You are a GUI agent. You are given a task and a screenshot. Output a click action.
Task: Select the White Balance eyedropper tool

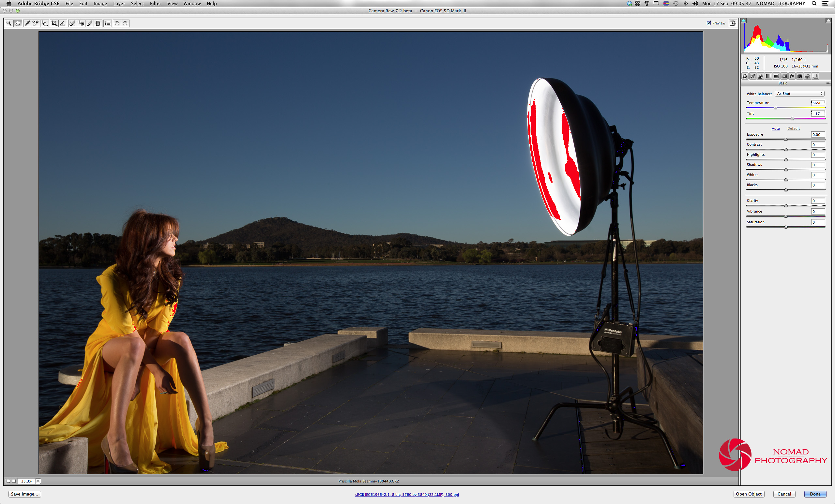27,23
